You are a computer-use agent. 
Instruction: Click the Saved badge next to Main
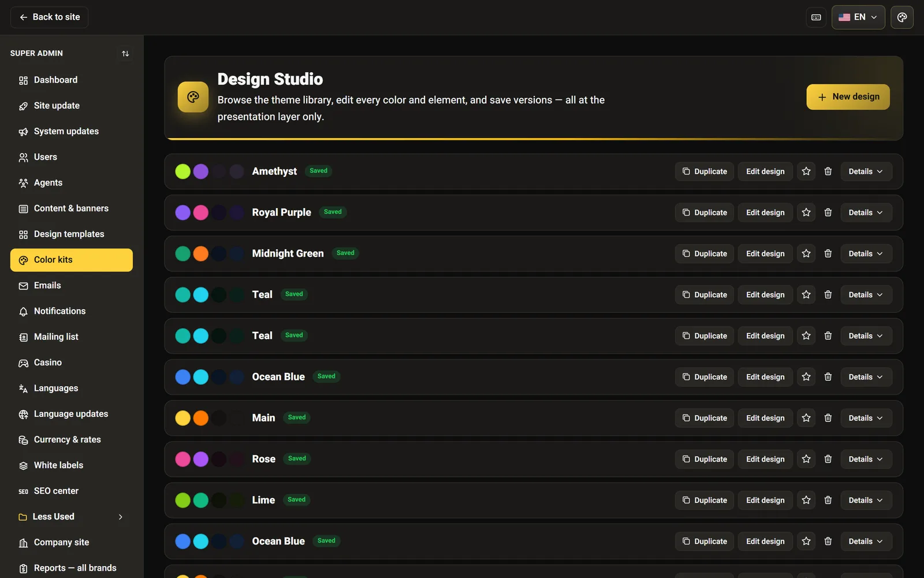click(297, 417)
